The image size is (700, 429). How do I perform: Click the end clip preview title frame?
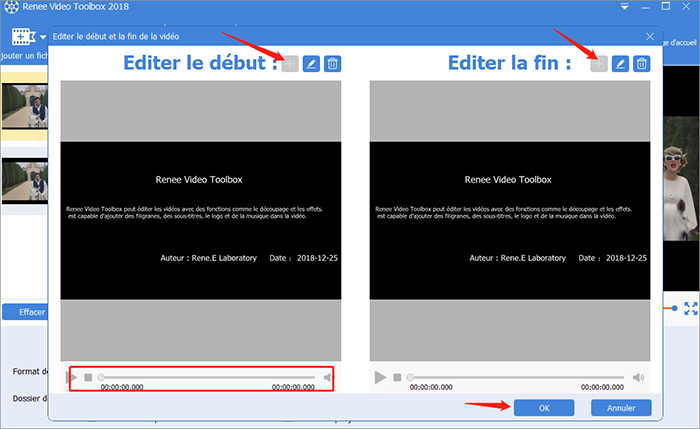point(510,221)
